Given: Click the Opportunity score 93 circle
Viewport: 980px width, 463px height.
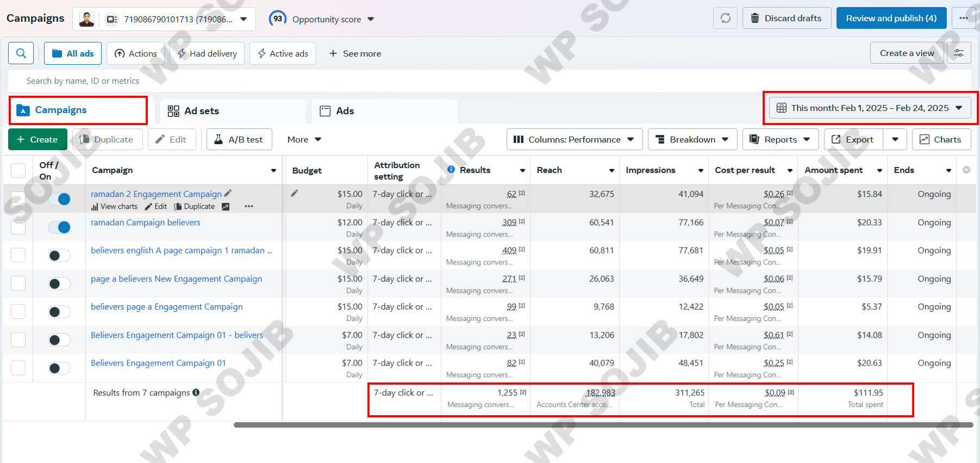Looking at the screenshot, I should tap(278, 18).
